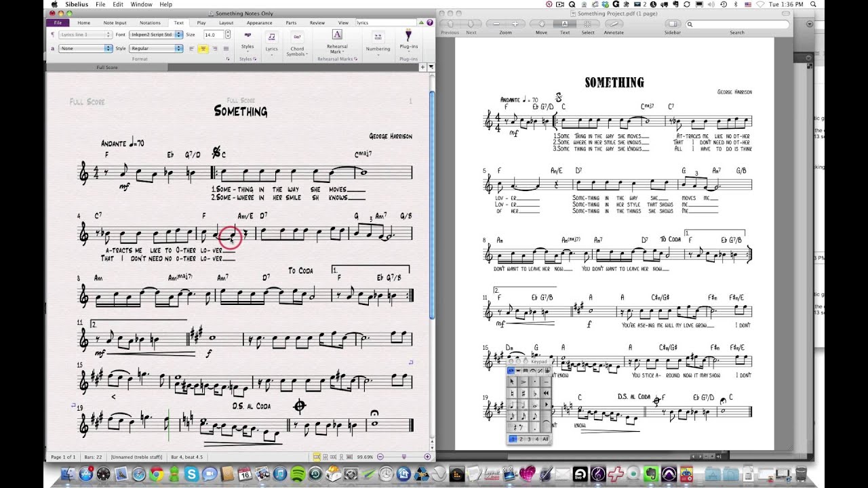Go to Previous page in Preview
The image size is (868, 488).
[450, 24]
